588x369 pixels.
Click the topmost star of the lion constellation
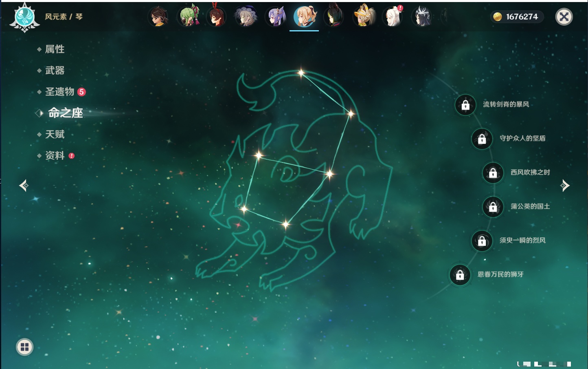[x=301, y=73]
